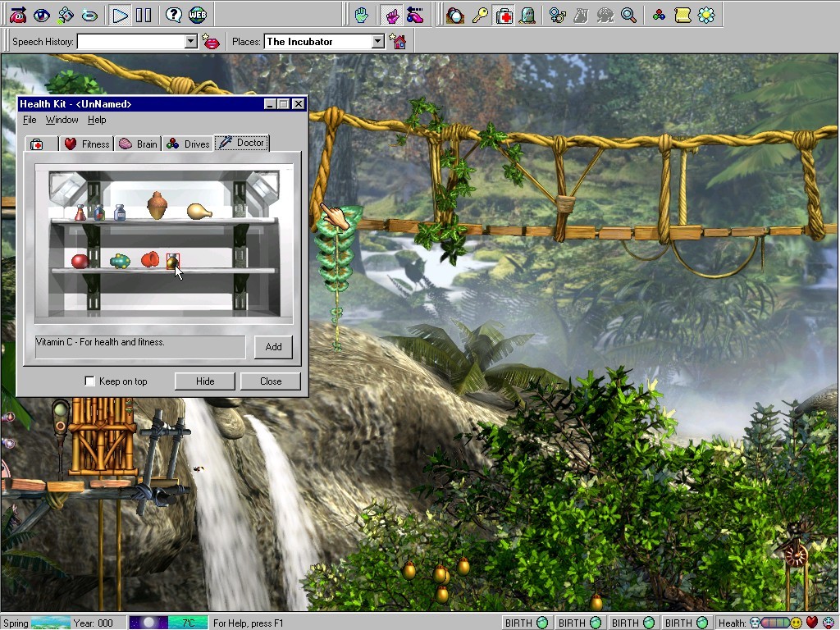Enable the Keep on top checkbox
This screenshot has width=840, height=630.
[89, 381]
